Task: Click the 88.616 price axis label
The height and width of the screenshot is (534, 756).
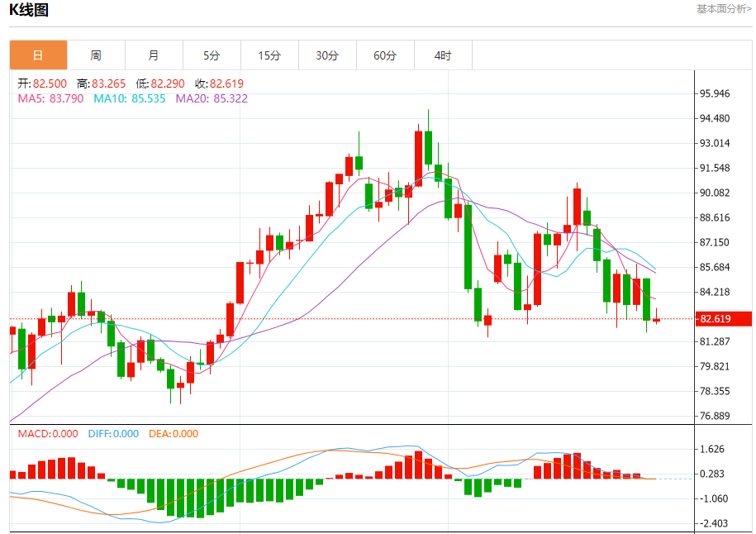Action: click(x=715, y=217)
